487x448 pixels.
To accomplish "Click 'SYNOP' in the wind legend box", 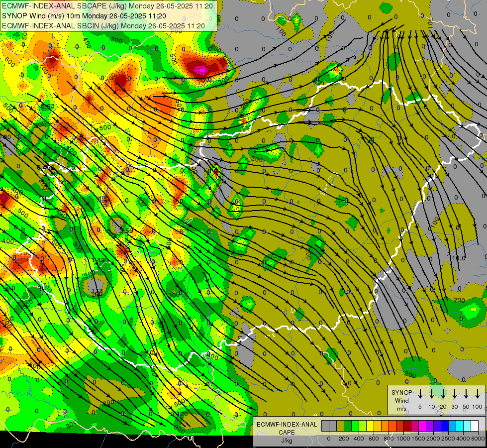I will [x=401, y=392].
